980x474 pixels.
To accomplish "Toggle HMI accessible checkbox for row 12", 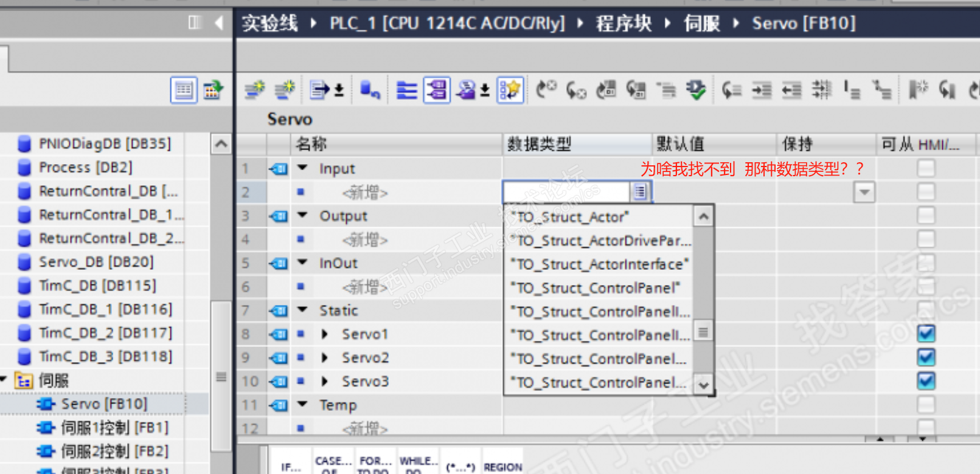I will [926, 427].
